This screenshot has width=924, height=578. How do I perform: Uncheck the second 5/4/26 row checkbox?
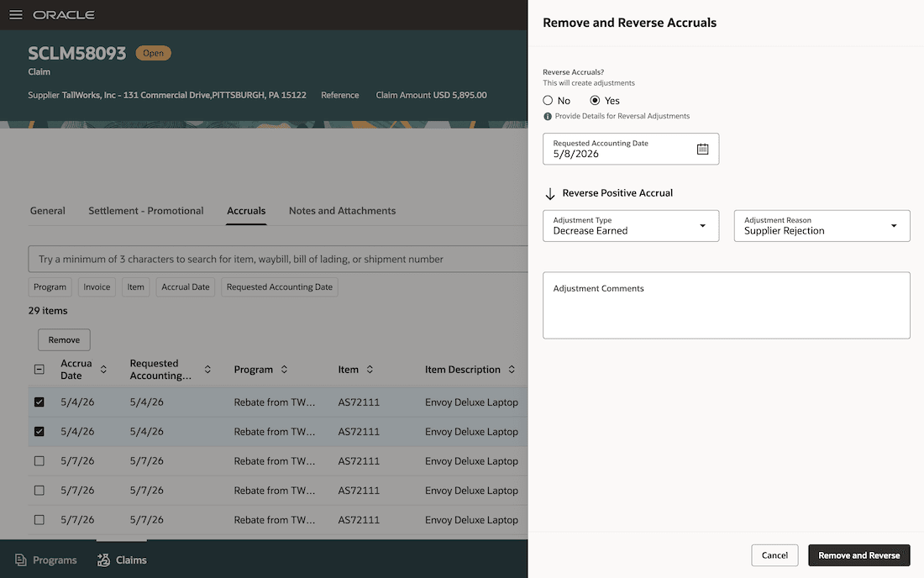[39, 431]
